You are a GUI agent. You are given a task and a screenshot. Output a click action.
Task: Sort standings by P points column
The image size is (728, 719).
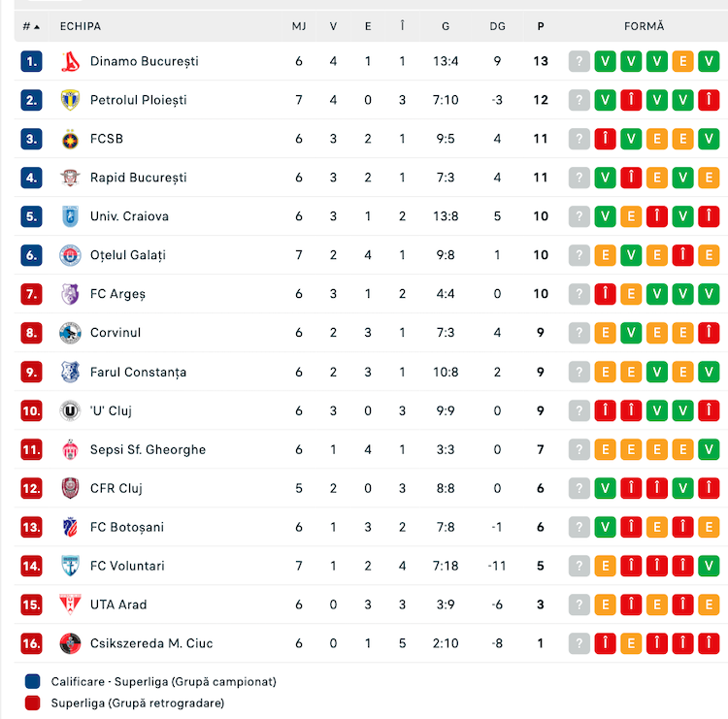point(541,26)
